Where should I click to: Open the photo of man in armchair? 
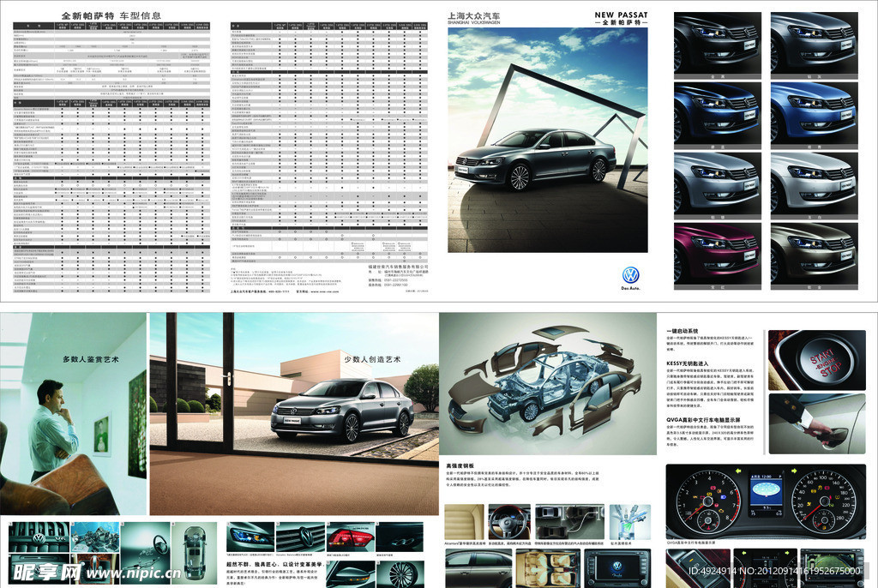coord(73,414)
